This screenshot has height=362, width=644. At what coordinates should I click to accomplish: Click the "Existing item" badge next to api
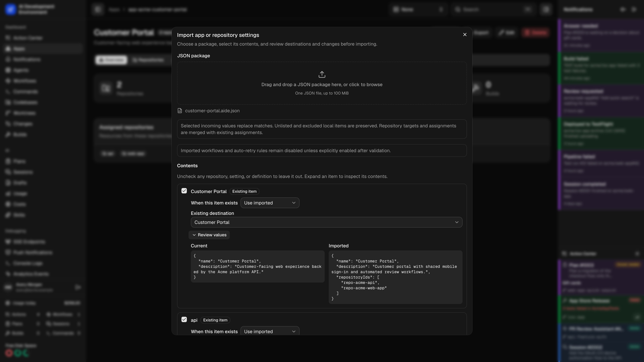pyautogui.click(x=215, y=320)
